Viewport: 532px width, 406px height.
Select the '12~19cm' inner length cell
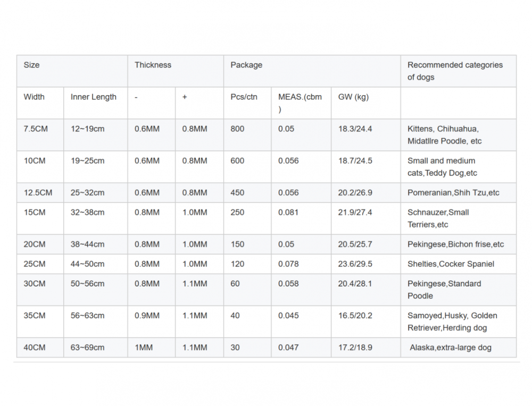click(96, 135)
